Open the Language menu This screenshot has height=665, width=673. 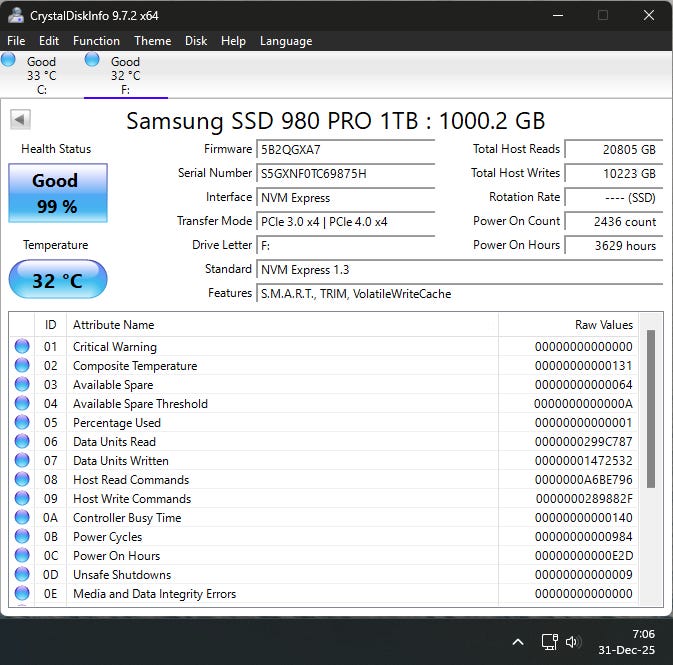pos(286,41)
